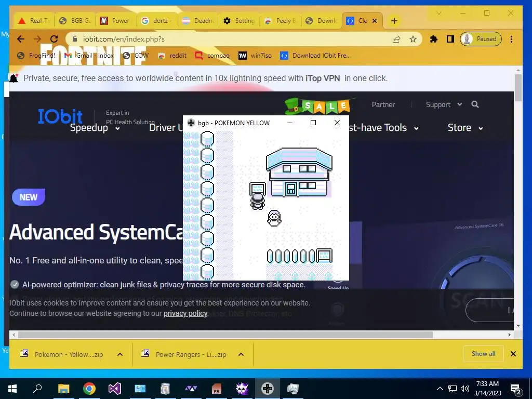This screenshot has height=399, width=532.
Task: Open the Extensions puzzle icon
Action: tap(434, 39)
